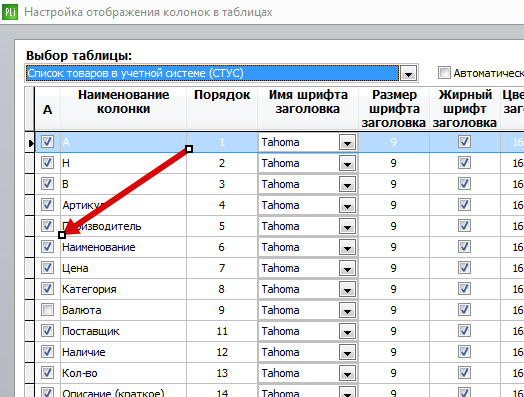Open font dropdown in Валюта row
The image size is (524, 397).
[x=347, y=311]
